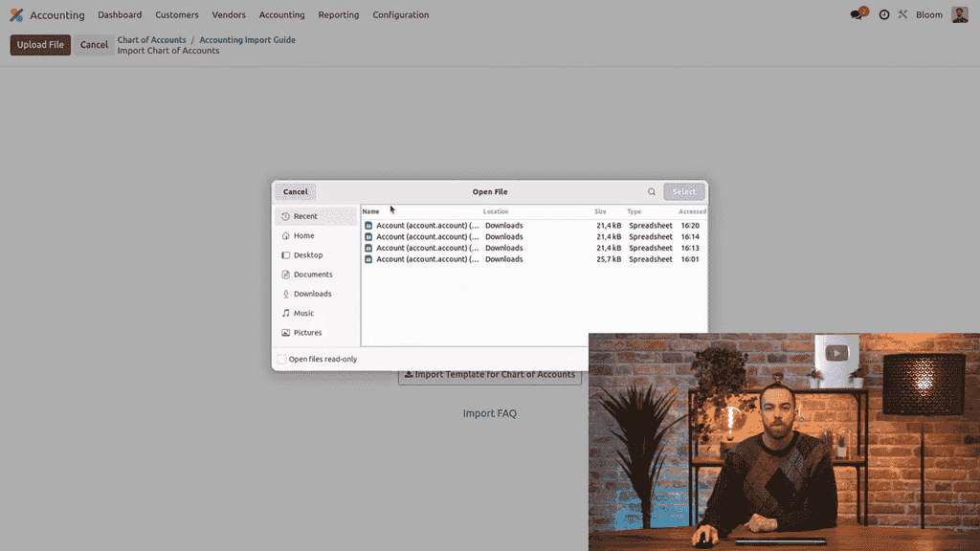Navigate to Downloads in the sidebar
980x551 pixels.
coord(312,294)
